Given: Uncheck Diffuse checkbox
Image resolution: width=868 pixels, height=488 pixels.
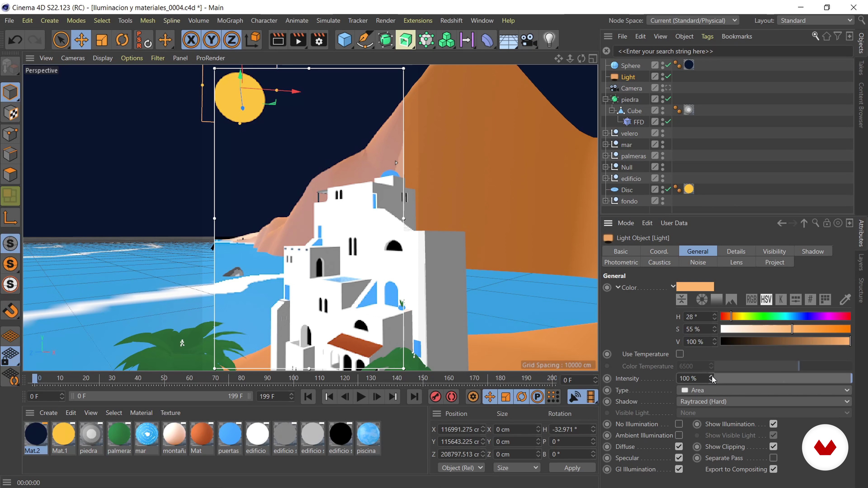Looking at the screenshot, I should point(679,447).
